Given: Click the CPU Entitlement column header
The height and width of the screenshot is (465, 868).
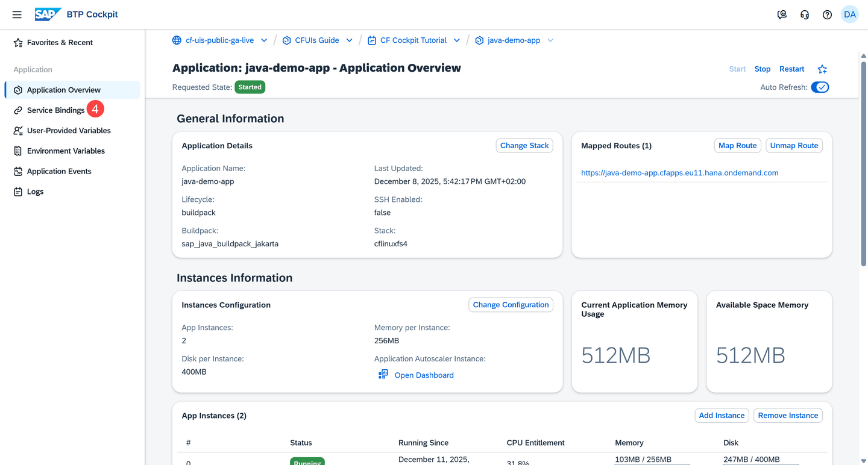Looking at the screenshot, I should coord(536,443).
